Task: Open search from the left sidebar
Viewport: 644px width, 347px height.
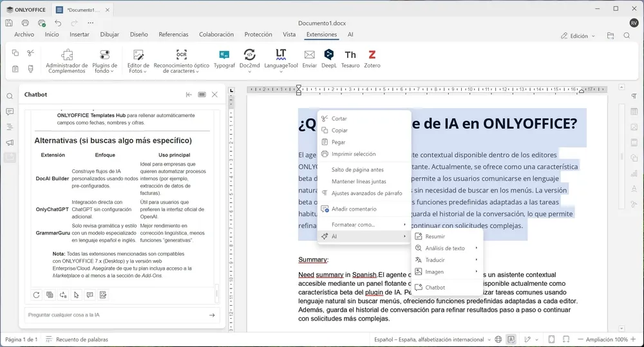Action: pos(10,96)
